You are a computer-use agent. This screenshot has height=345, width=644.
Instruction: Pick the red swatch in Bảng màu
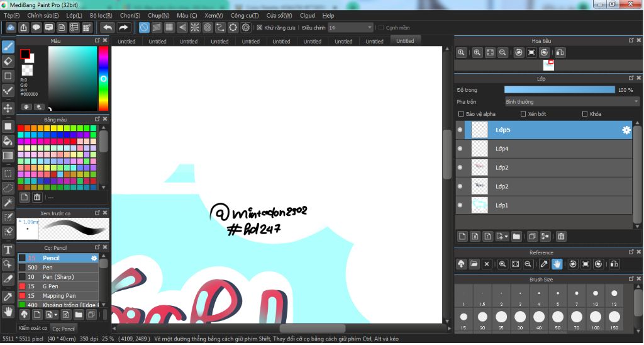tap(21, 128)
